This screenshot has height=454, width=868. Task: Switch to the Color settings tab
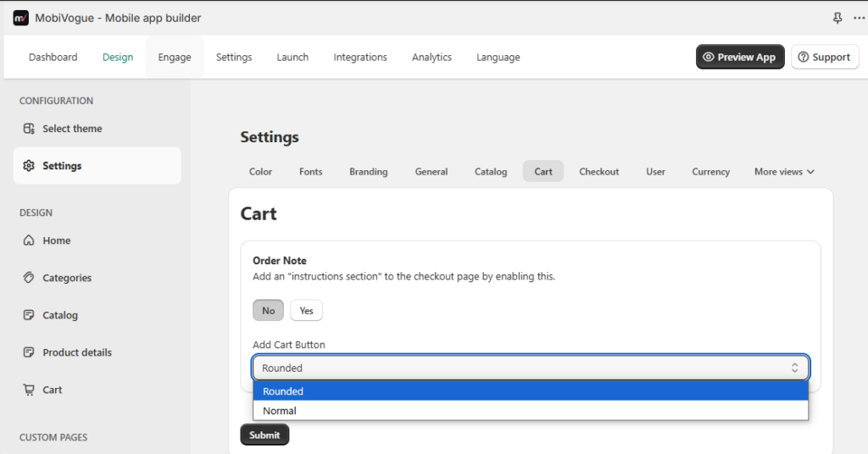(x=260, y=171)
